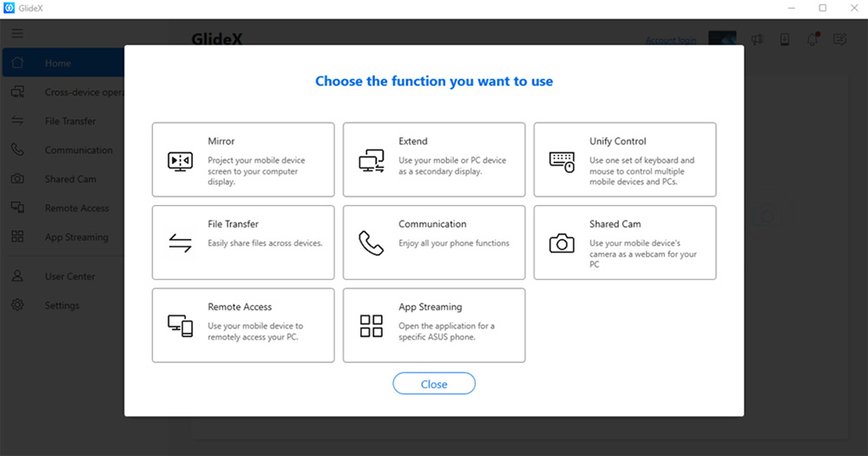Select Remote Access in the sidebar
The image size is (868, 456).
point(76,208)
